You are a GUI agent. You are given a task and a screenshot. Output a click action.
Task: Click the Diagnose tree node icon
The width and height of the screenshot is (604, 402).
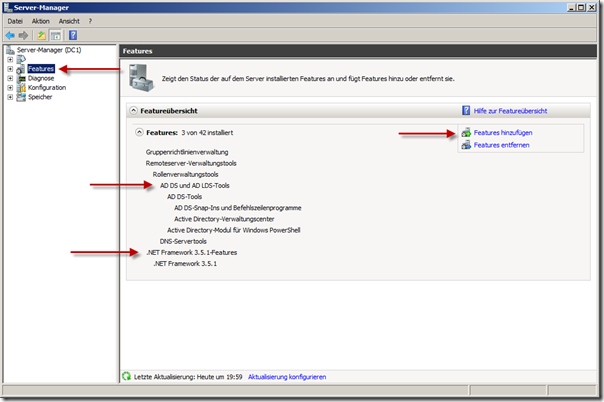pyautogui.click(x=22, y=79)
